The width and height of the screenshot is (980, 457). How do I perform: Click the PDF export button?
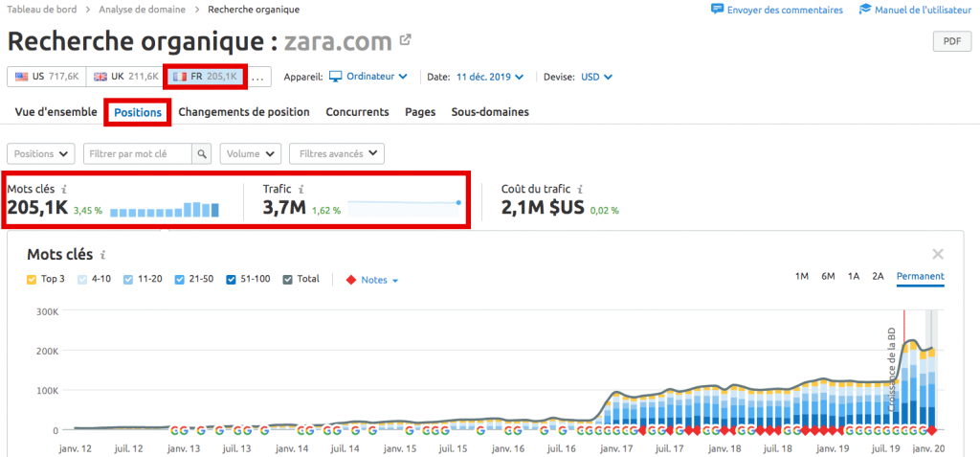tap(952, 41)
